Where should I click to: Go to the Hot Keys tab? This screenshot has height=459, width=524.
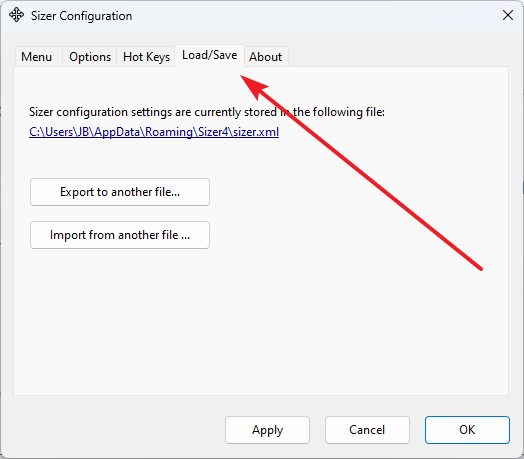[x=146, y=57]
